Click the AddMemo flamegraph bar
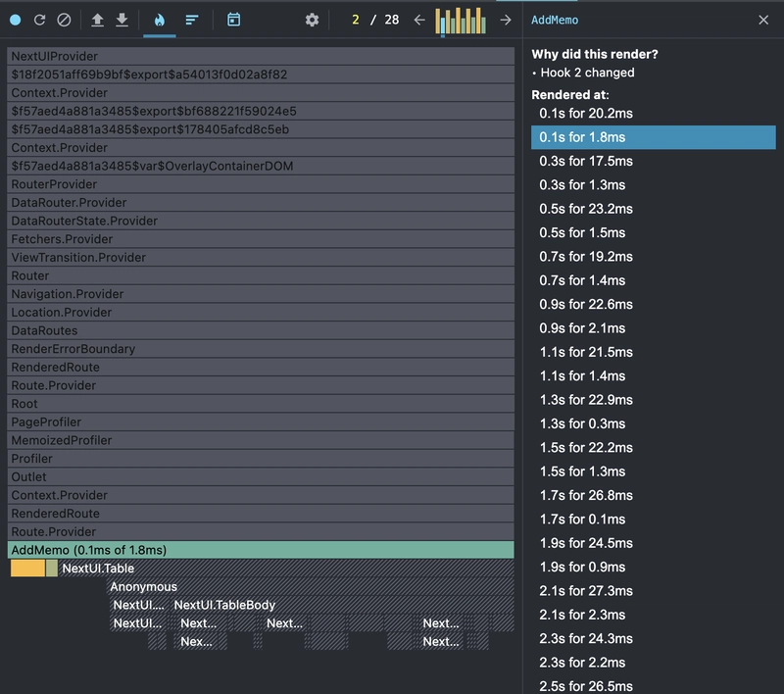Screen dimensions: 784x694 (x=260, y=550)
